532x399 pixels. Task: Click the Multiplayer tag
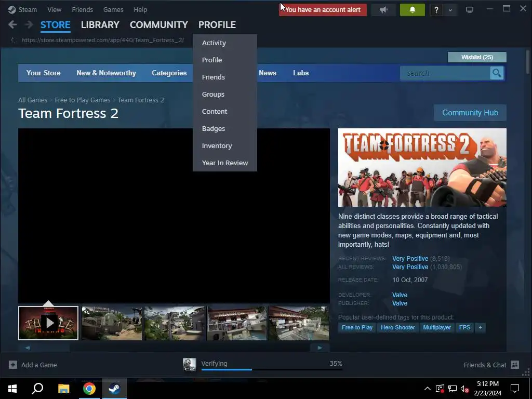(437, 327)
